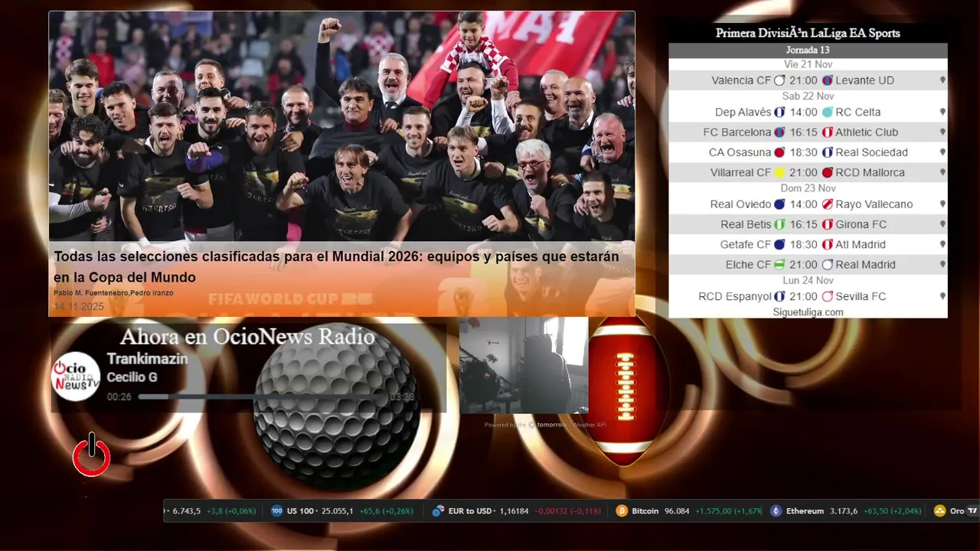Select the FC Barcelona crest icon
980x551 pixels.
click(x=779, y=132)
